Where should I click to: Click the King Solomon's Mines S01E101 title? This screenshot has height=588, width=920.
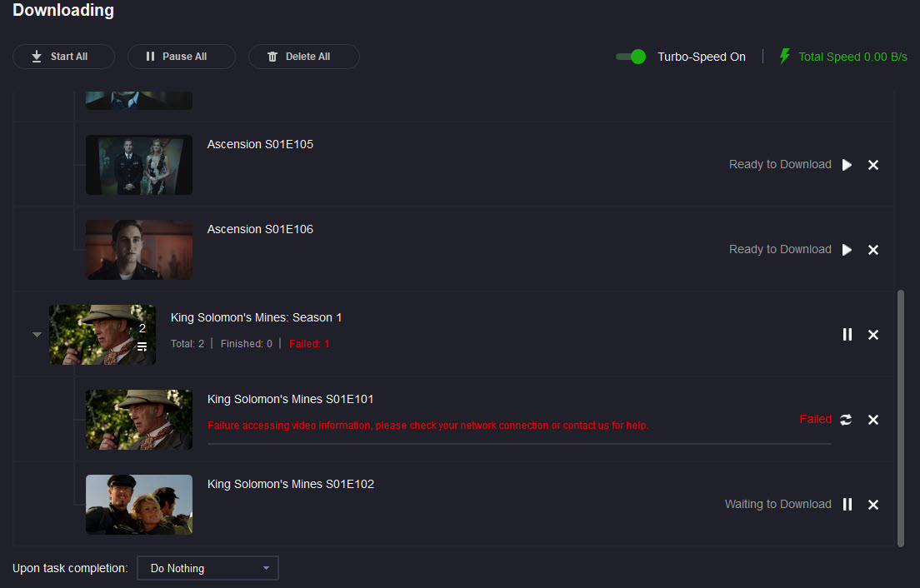pyautogui.click(x=291, y=399)
